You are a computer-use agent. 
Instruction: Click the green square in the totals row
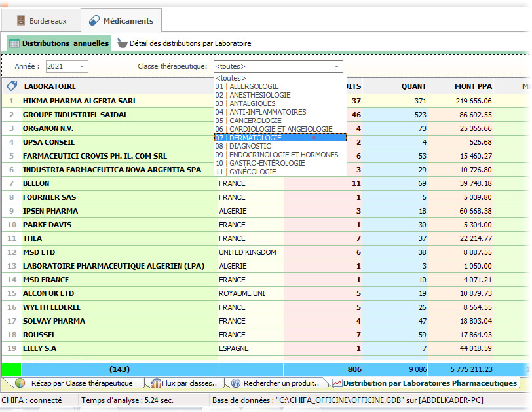11,369
